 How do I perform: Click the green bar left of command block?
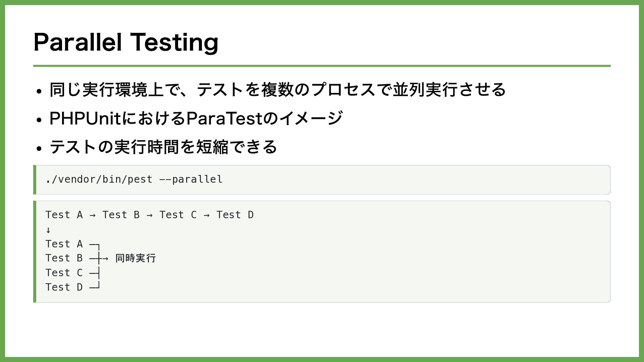pyautogui.click(x=35, y=180)
